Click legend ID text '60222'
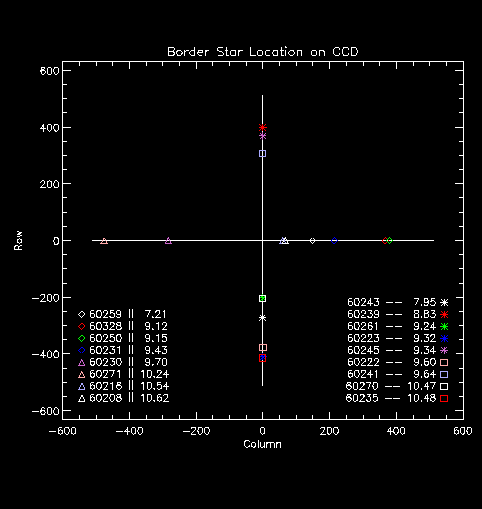 click(x=363, y=362)
